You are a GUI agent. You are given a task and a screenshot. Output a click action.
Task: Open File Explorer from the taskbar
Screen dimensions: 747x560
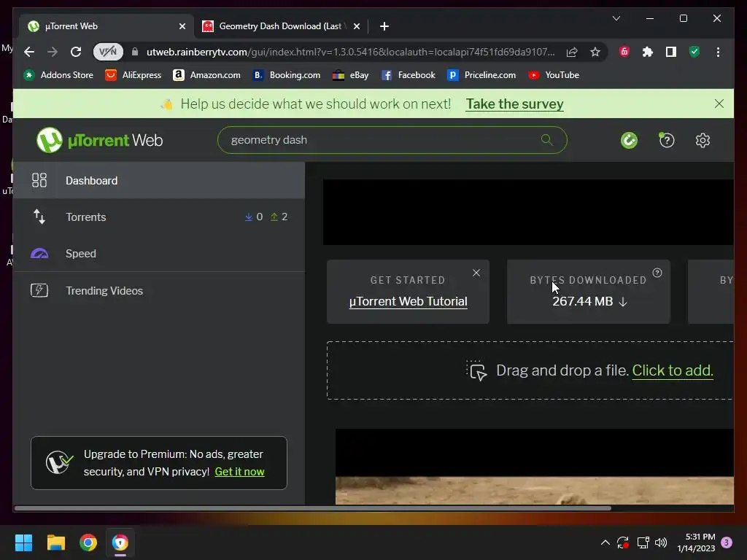click(x=55, y=542)
